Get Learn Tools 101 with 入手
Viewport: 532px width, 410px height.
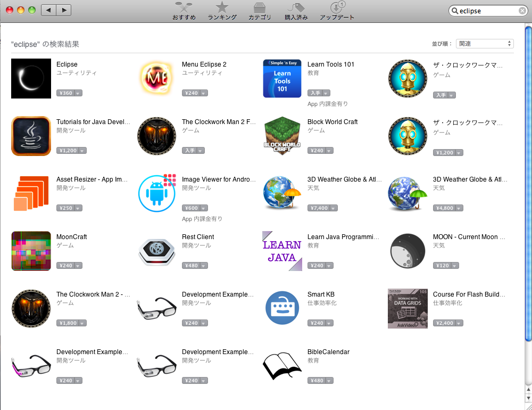coord(315,93)
